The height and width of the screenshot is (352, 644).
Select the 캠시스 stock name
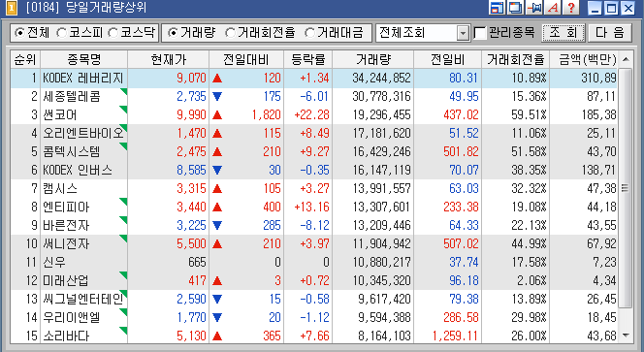[60, 188]
